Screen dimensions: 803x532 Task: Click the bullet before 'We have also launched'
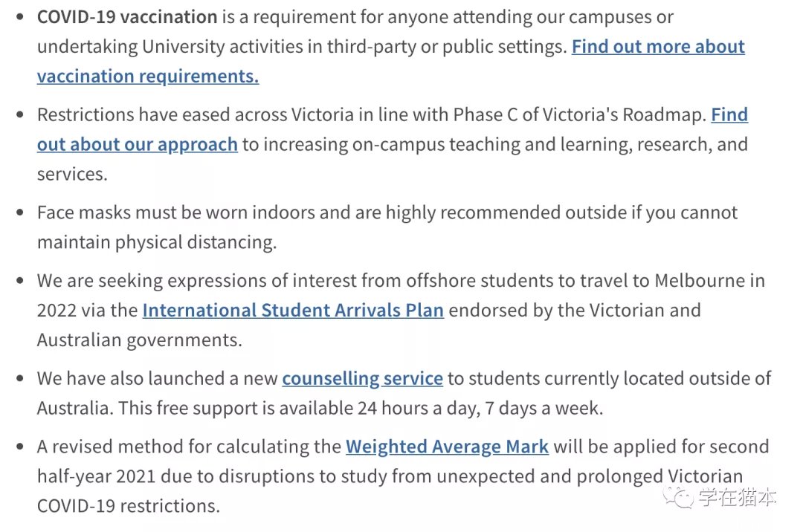coord(20,378)
